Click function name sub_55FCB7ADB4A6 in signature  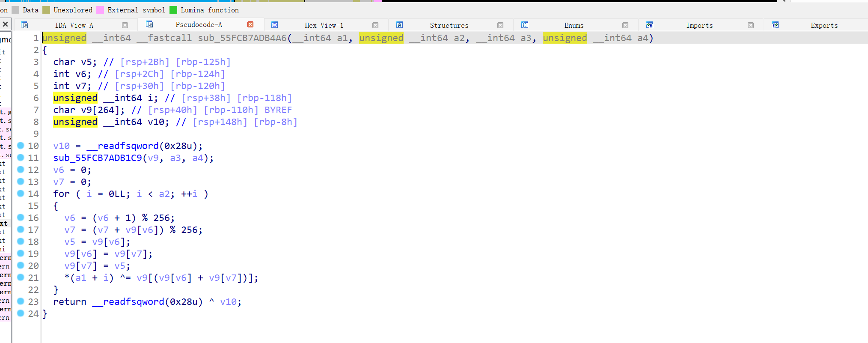(242, 38)
